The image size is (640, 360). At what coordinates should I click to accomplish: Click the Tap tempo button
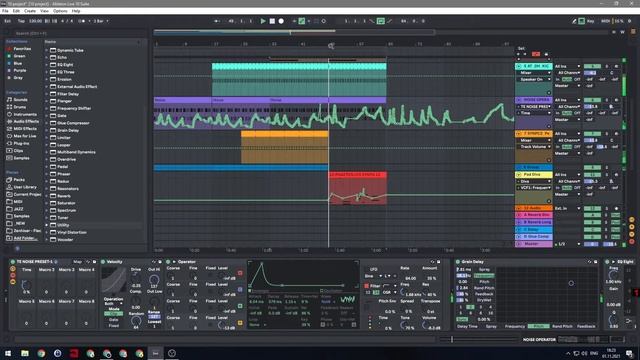[x=21, y=21]
